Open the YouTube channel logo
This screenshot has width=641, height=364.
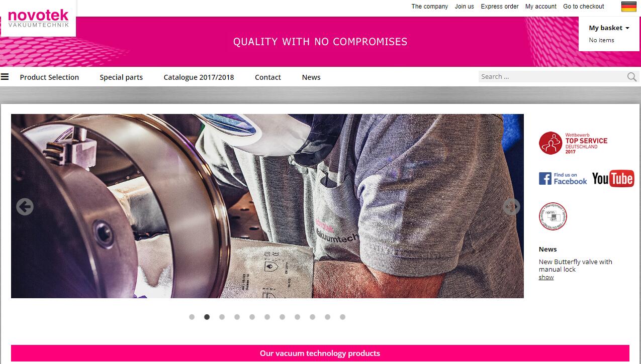click(613, 178)
